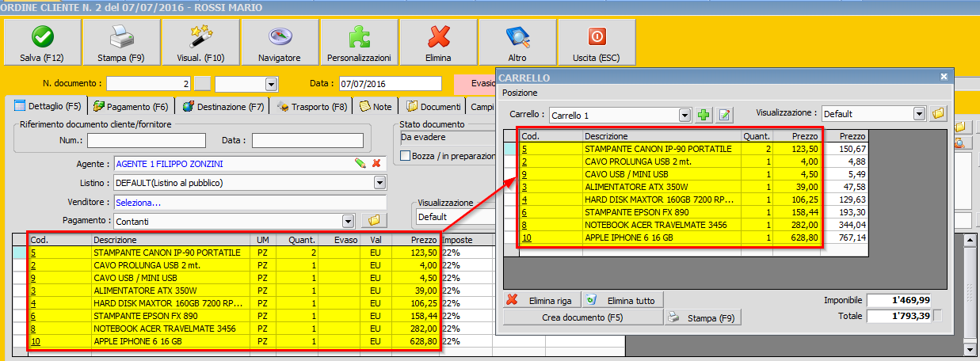Open Personalizzazioni puzzle-piece tool

[x=359, y=43]
